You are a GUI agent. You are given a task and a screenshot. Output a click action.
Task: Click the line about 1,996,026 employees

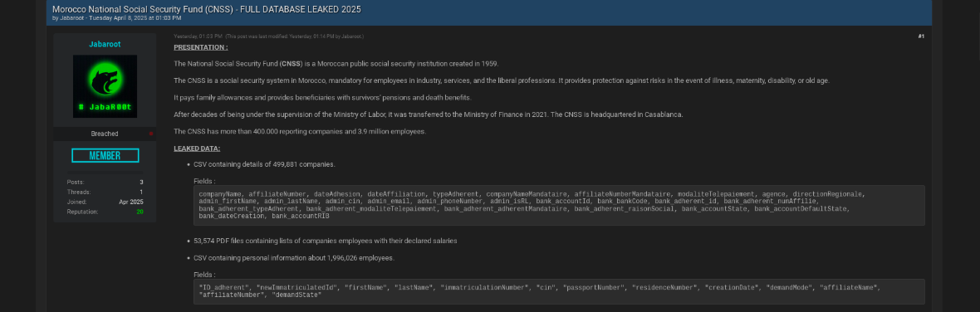pos(294,258)
